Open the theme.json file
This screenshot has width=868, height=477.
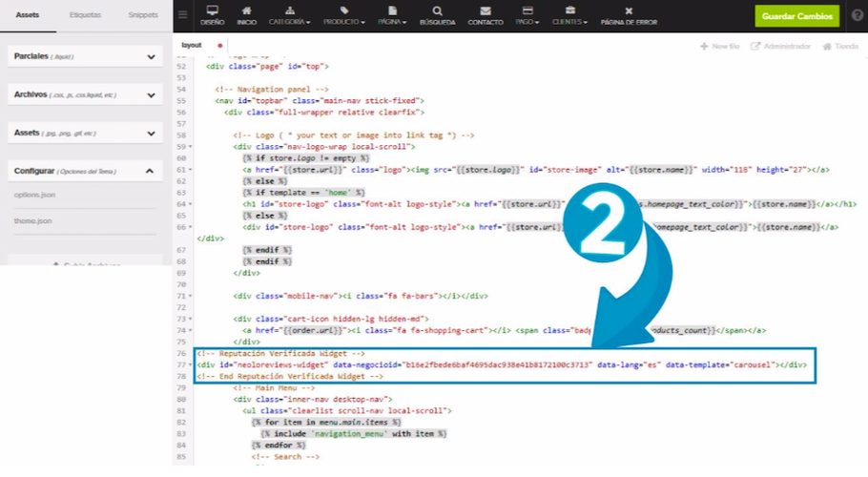32,221
